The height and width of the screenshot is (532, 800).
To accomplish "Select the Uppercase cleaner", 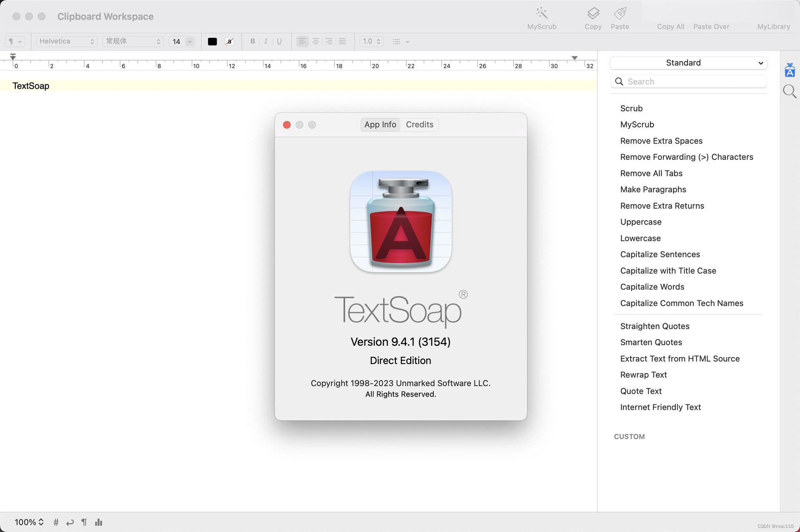I will click(641, 222).
